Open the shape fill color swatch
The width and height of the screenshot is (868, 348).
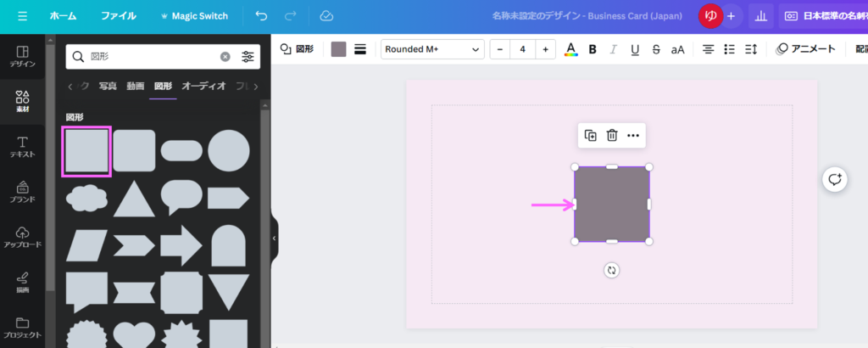tap(338, 49)
